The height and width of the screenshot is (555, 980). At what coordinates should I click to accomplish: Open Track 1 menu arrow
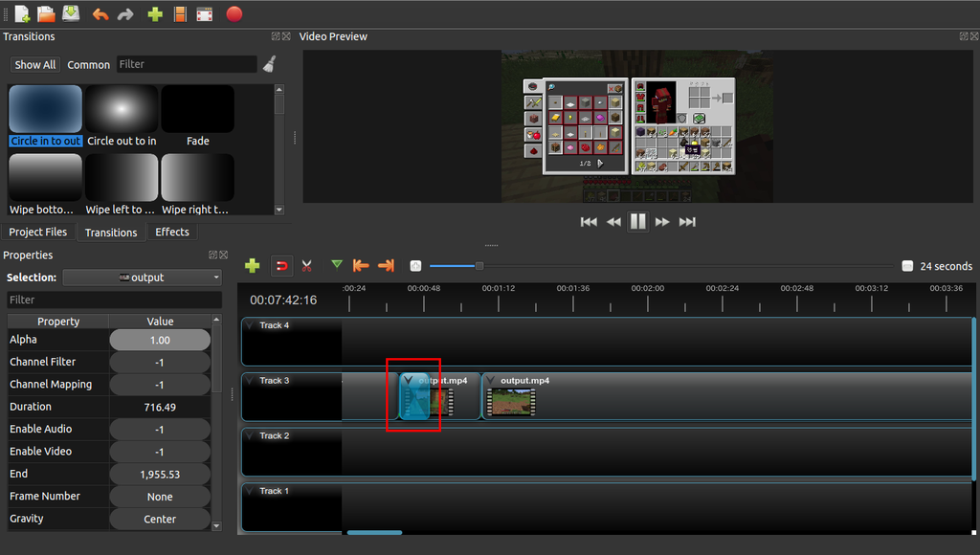[x=250, y=491]
